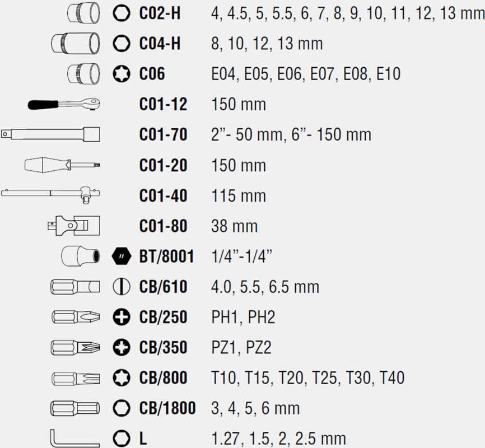This screenshot has height=448, width=485.
Task: Click the ratchet handle icon beside C01-12
Action: 64,104
